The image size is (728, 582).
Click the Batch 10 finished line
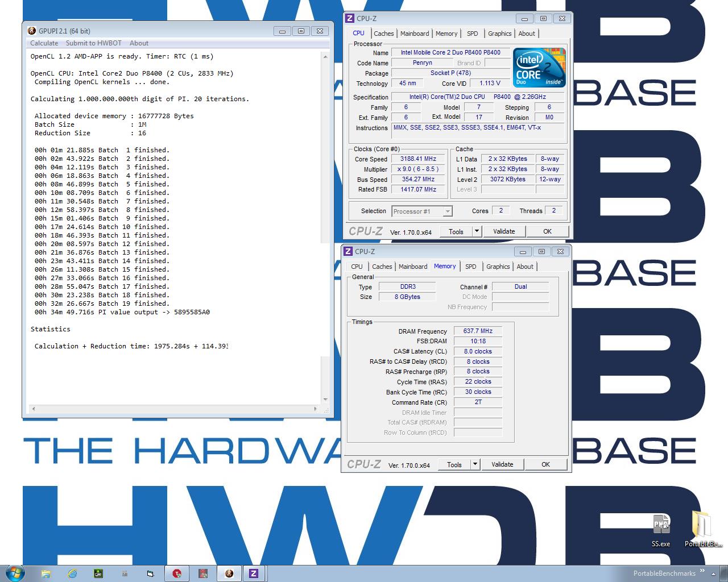[x=102, y=227]
